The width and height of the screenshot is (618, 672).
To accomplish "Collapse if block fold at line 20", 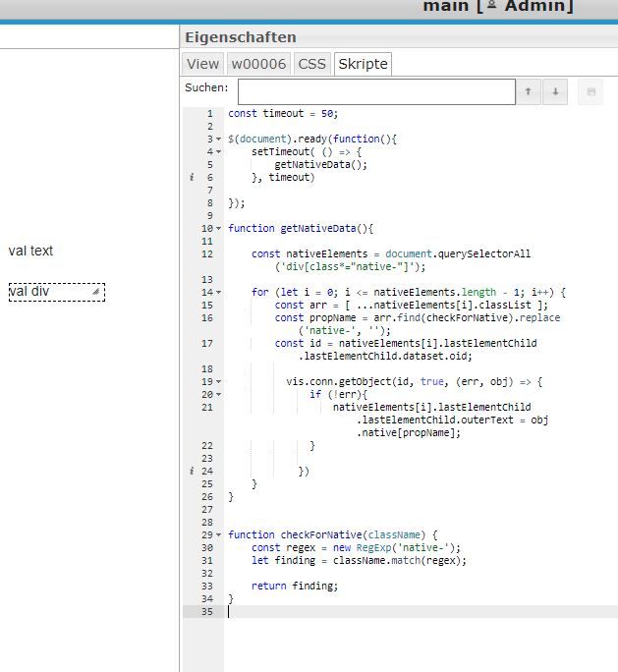I will tap(218, 394).
